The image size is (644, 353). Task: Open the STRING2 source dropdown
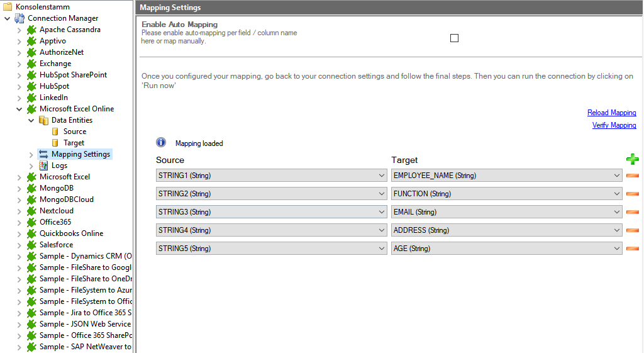(x=381, y=194)
